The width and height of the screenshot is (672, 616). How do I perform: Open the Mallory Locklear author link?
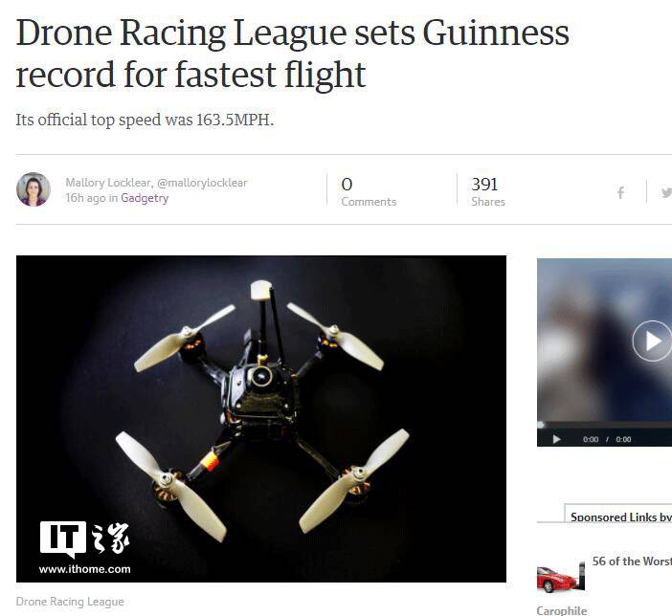pos(107,183)
